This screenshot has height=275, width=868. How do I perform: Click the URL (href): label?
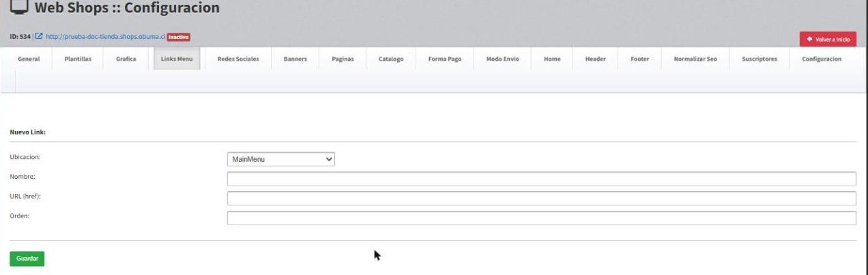pyautogui.click(x=26, y=197)
